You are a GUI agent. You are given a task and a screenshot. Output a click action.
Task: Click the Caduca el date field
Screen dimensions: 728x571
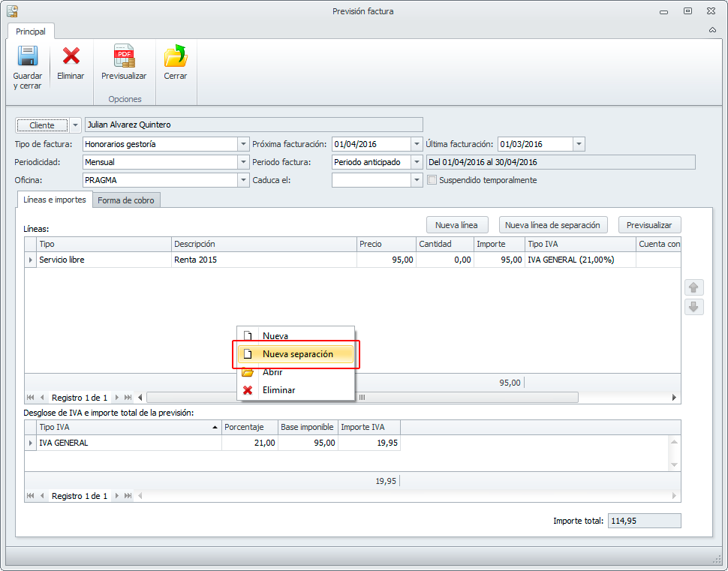(x=371, y=180)
